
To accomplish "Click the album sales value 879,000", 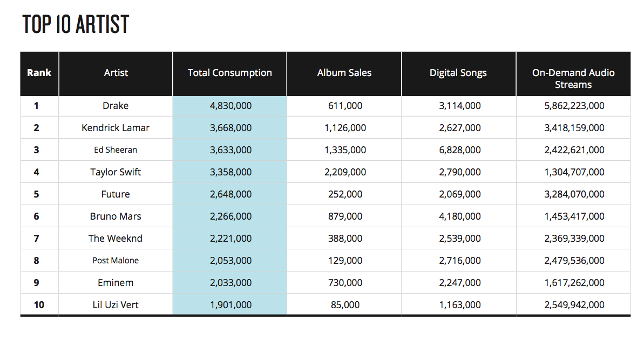I will point(345,217).
